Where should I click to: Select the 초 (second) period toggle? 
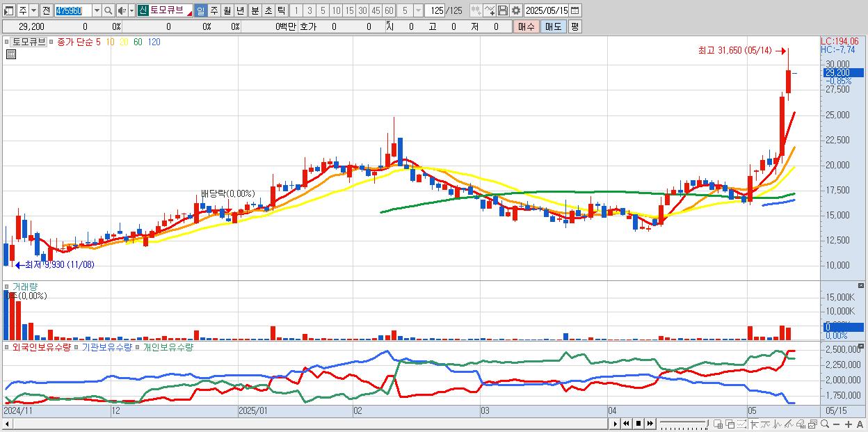268,10
